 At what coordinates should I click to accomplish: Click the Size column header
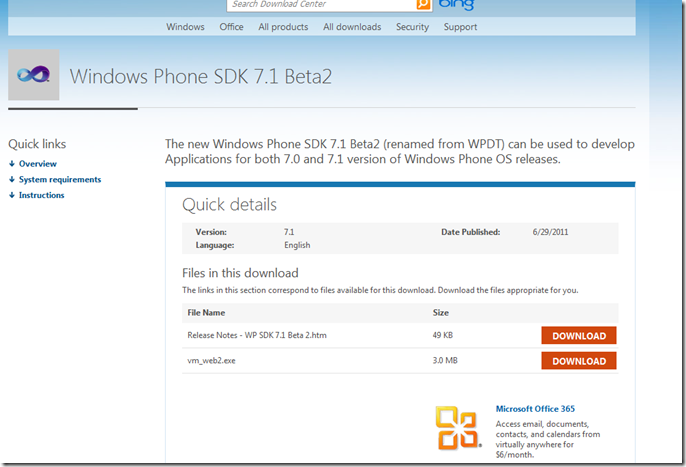coord(441,313)
